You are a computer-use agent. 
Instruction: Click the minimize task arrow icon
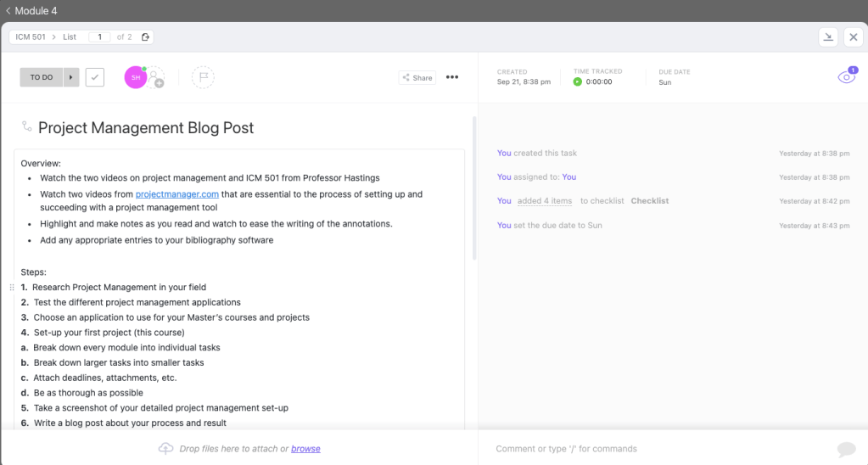point(828,37)
